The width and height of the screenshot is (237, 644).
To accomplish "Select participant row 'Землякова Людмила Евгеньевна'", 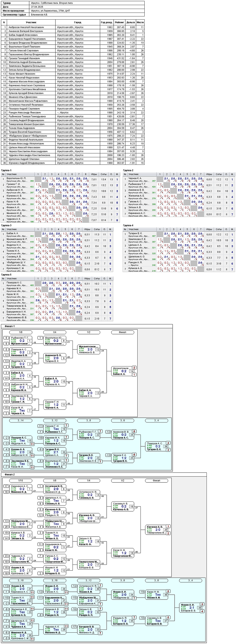I will pos(73,66).
